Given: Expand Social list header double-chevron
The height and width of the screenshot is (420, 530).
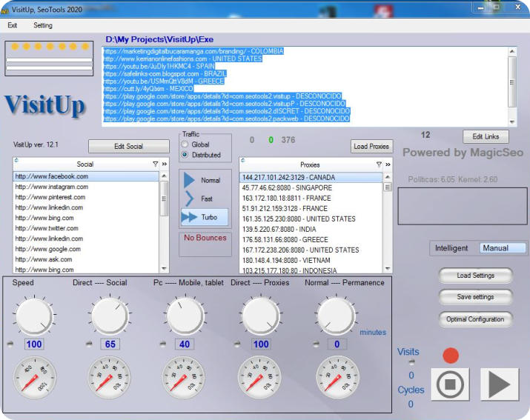Looking at the screenshot, I should [165, 164].
